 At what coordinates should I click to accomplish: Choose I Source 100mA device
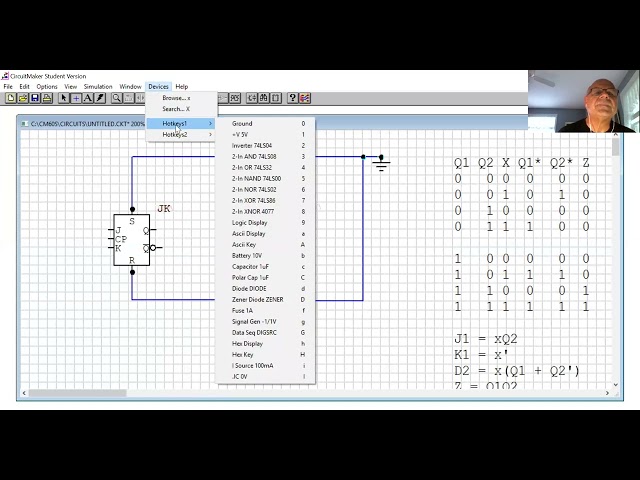pos(266,366)
